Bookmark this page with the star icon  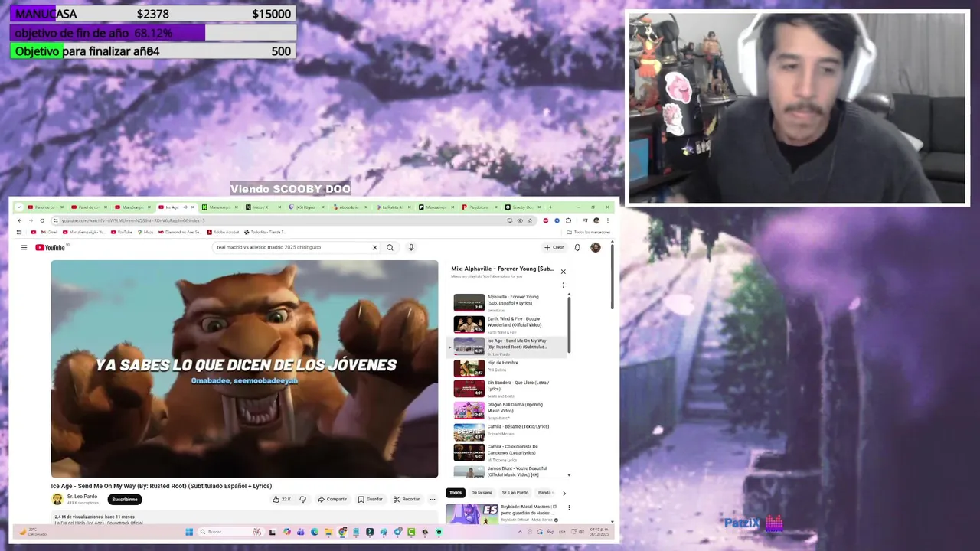[530, 220]
